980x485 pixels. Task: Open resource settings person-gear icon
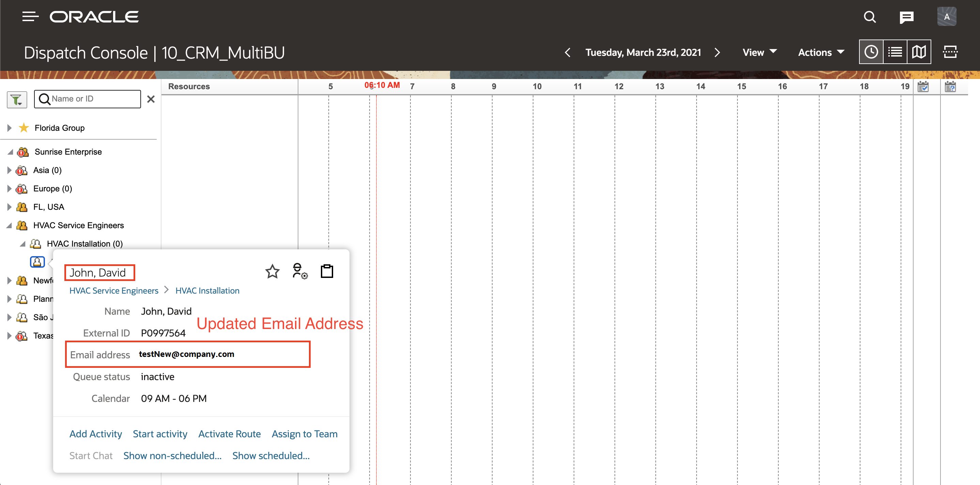click(300, 271)
